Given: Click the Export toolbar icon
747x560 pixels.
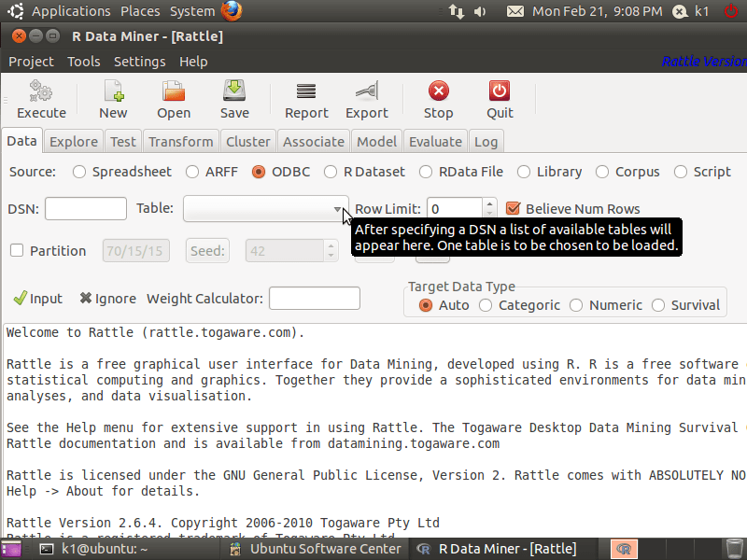Looking at the screenshot, I should point(366,91).
